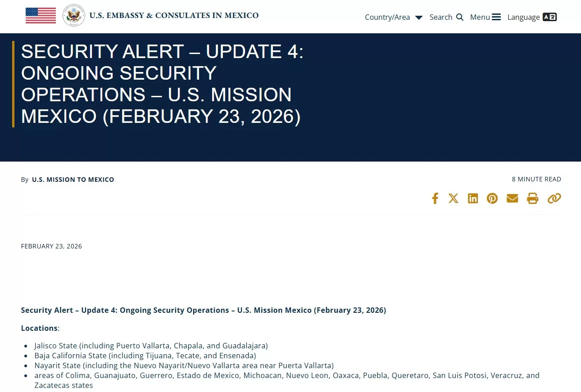Click the Security Alert Update 4 headline
This screenshot has width=581, height=392.
tap(162, 84)
